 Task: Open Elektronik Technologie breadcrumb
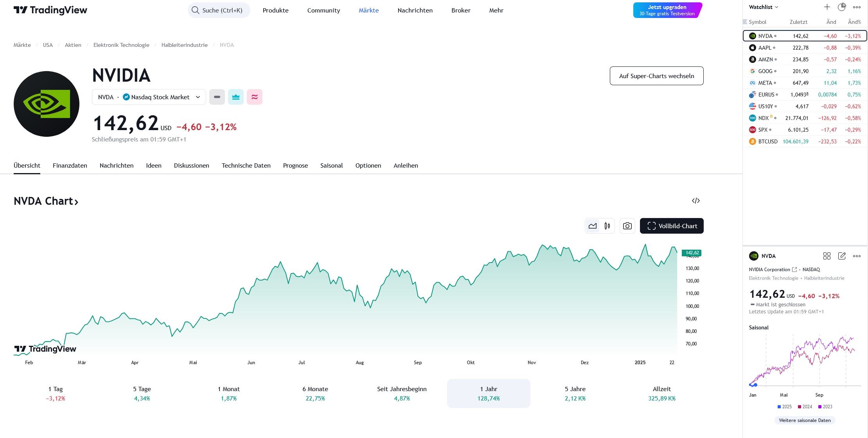(121, 45)
